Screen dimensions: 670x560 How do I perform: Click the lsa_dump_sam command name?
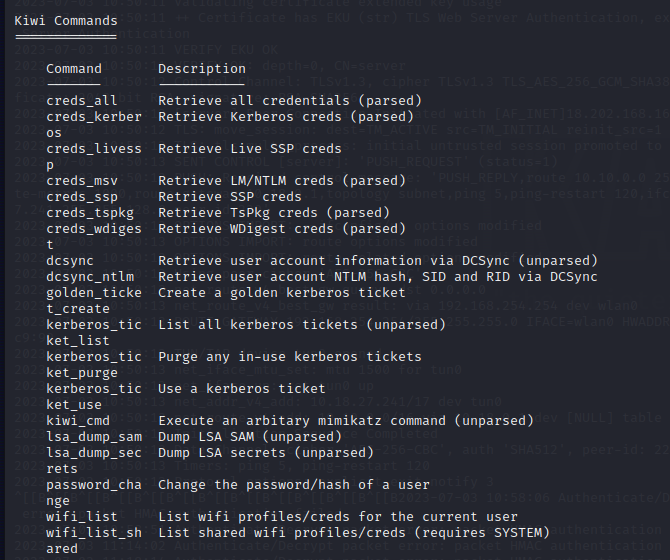pos(94,437)
